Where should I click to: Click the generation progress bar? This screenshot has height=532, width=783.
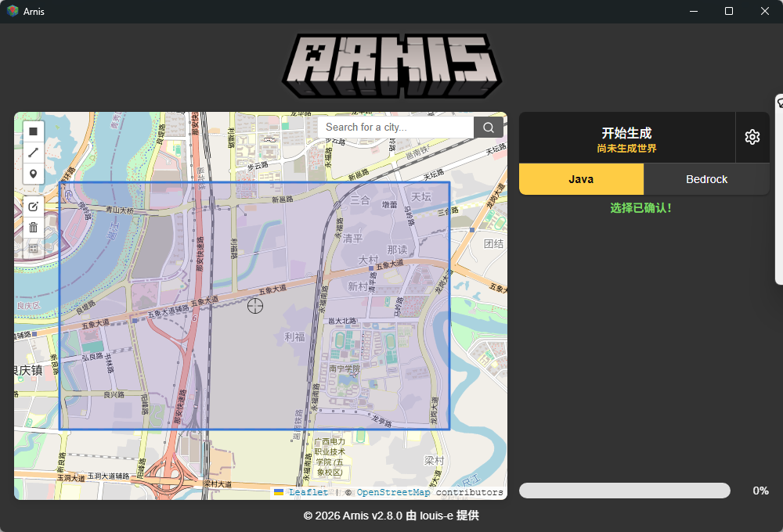(625, 491)
